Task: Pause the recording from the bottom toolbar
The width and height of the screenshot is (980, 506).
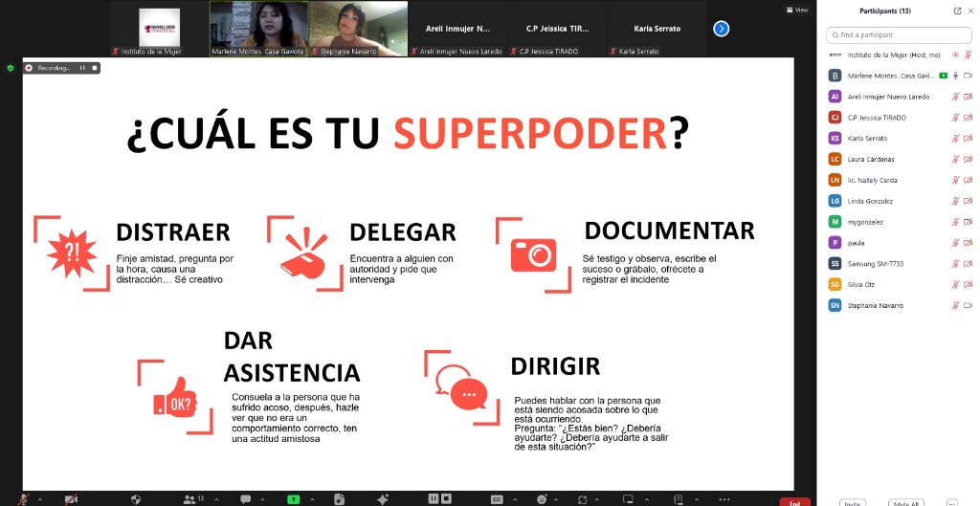Action: click(x=434, y=498)
